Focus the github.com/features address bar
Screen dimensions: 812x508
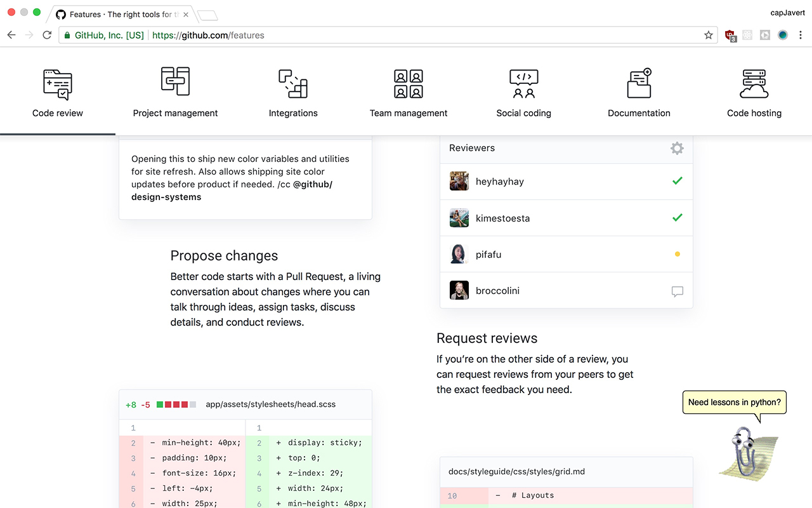[x=388, y=35]
